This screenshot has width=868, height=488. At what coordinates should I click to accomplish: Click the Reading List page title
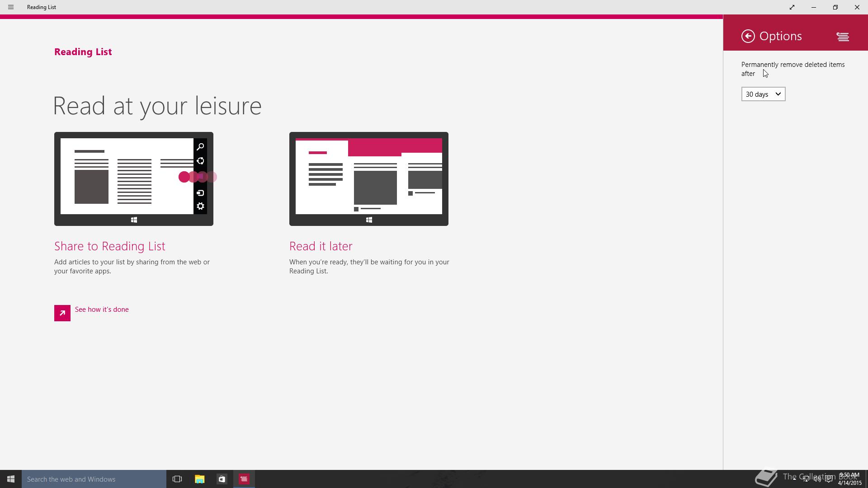(83, 52)
